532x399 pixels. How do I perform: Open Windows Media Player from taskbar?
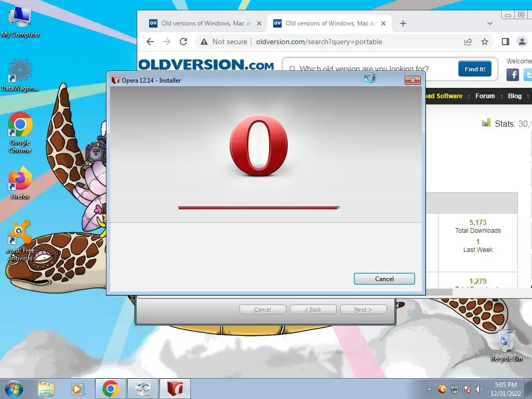[77, 389]
